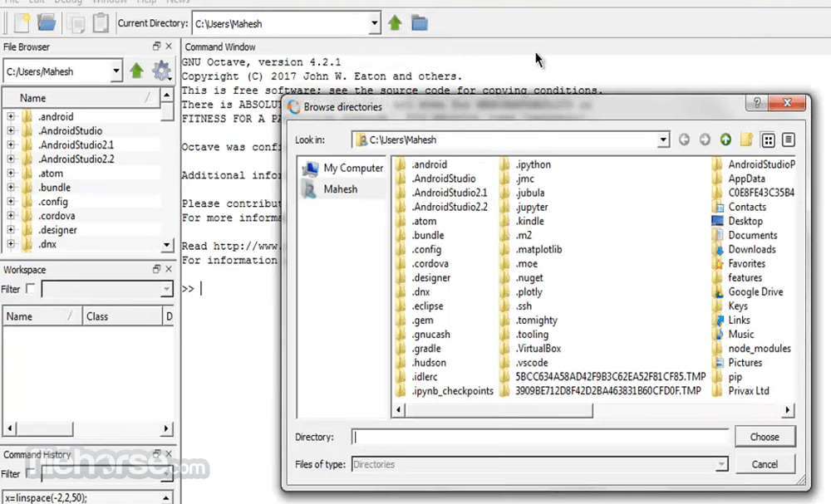Click the Choose button

765,437
